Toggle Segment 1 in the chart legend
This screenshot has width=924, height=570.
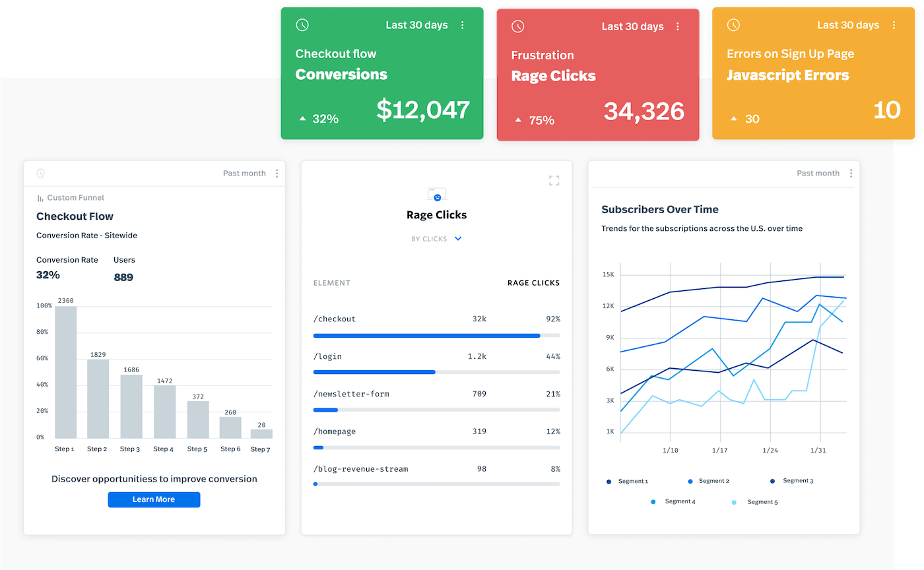(x=627, y=481)
